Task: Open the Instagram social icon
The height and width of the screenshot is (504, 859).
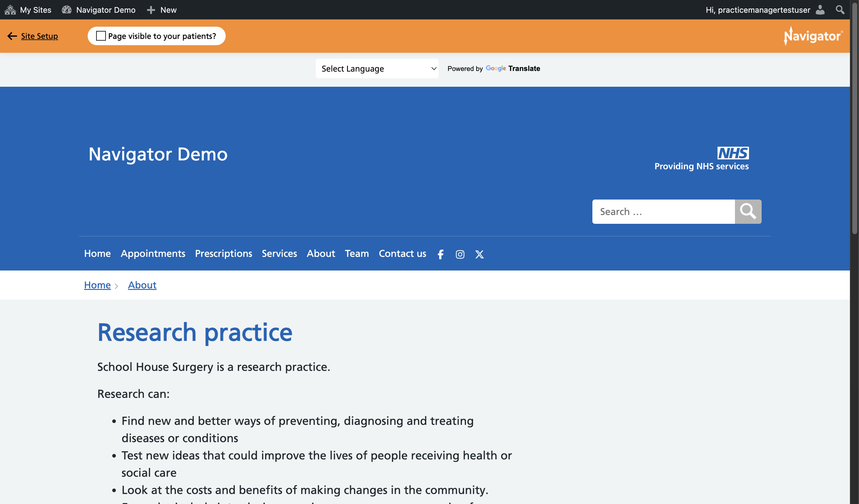Action: coord(460,254)
